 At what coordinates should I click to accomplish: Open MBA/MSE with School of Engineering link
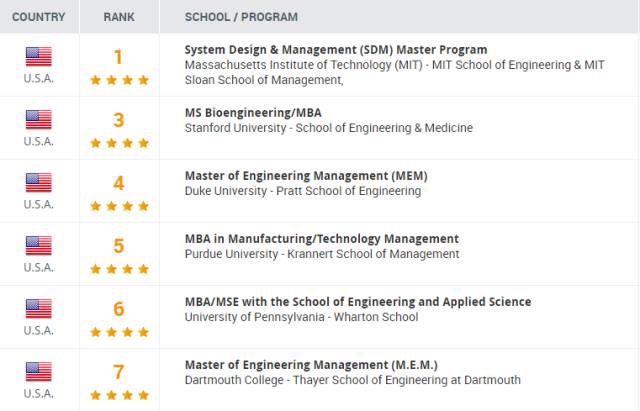(x=358, y=302)
